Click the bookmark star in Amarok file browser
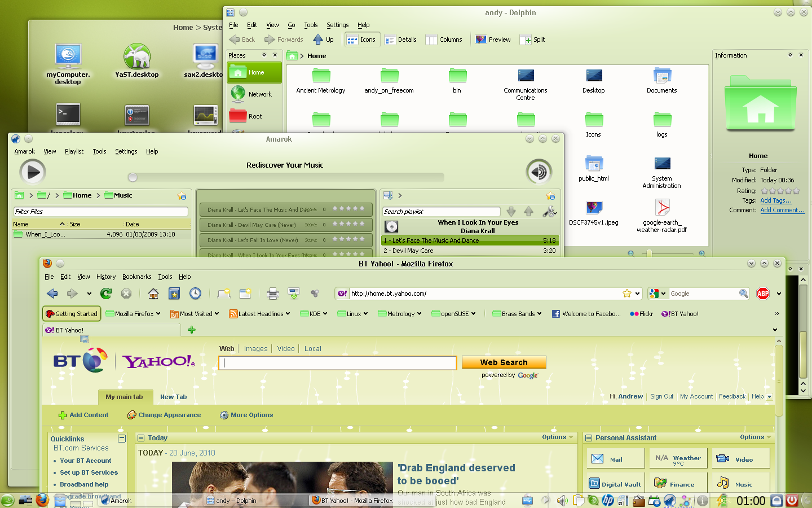Viewport: 812px width, 508px height. (182, 196)
